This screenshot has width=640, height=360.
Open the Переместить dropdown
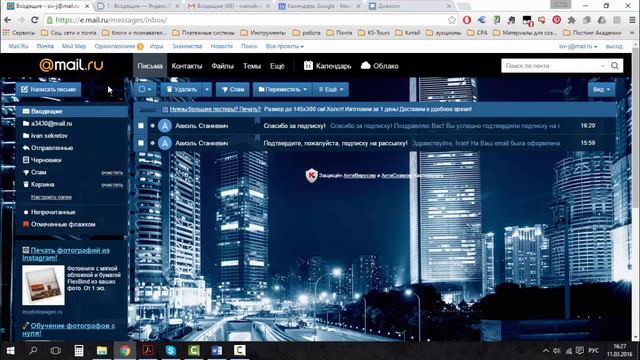point(282,89)
